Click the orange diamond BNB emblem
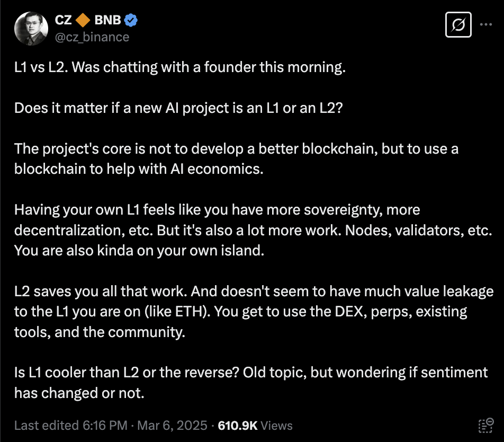 tap(83, 20)
